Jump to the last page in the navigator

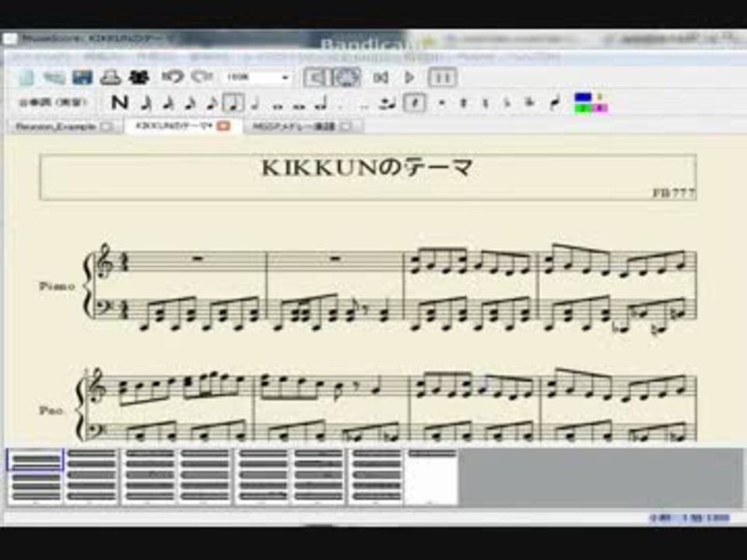point(432,476)
